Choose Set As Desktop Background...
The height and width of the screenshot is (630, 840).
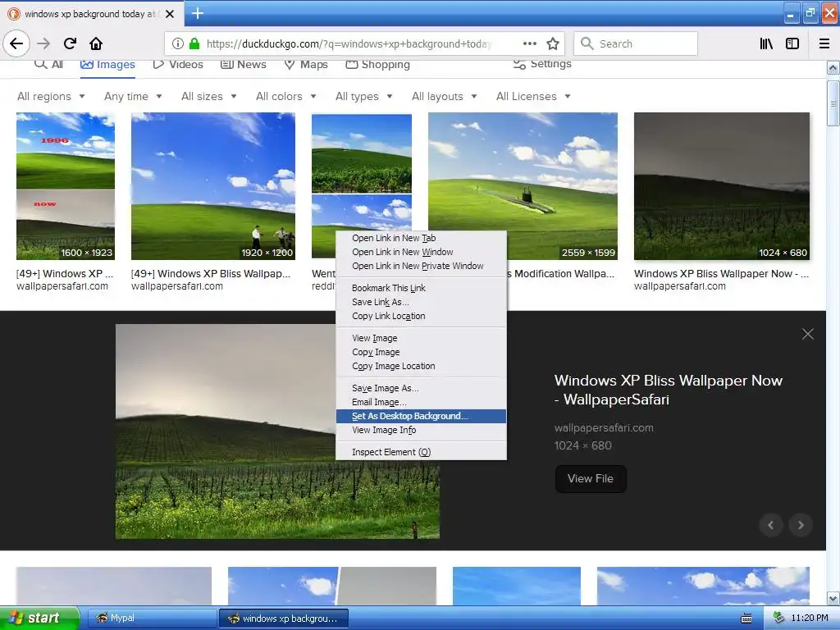pos(421,416)
